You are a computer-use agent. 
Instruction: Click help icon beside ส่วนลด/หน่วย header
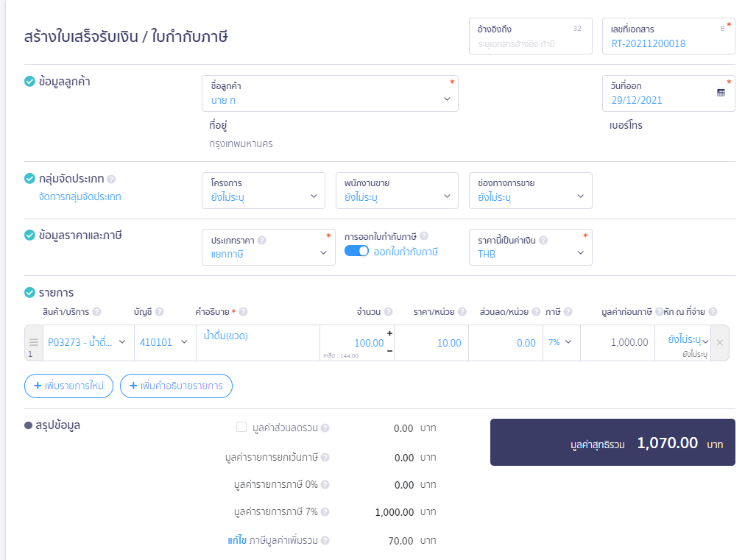(x=536, y=311)
